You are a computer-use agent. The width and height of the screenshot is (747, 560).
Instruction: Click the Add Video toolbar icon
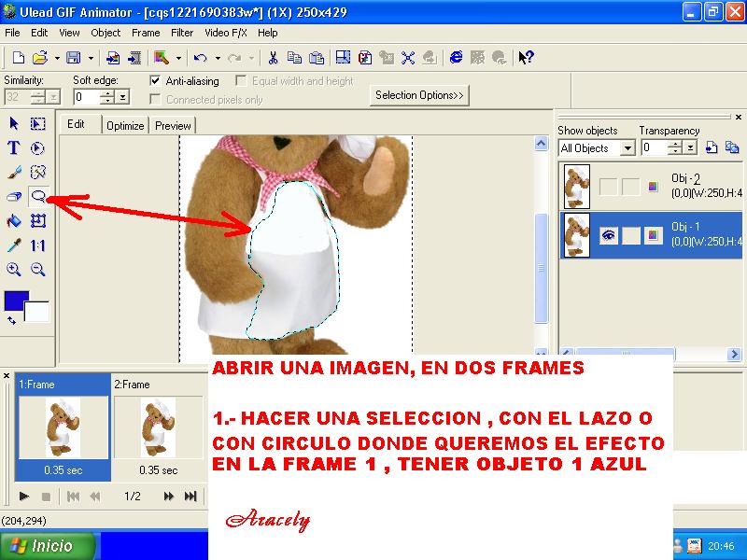pos(134,58)
